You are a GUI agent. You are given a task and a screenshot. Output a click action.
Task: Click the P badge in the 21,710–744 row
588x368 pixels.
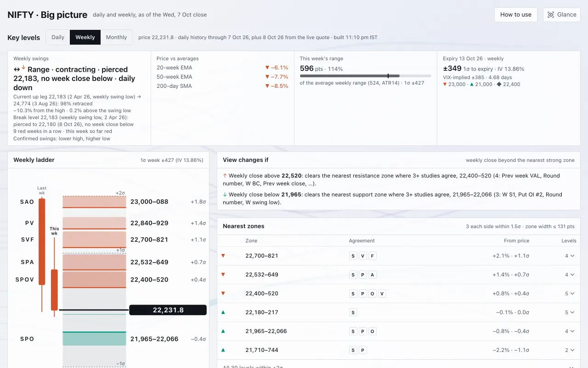point(363,350)
